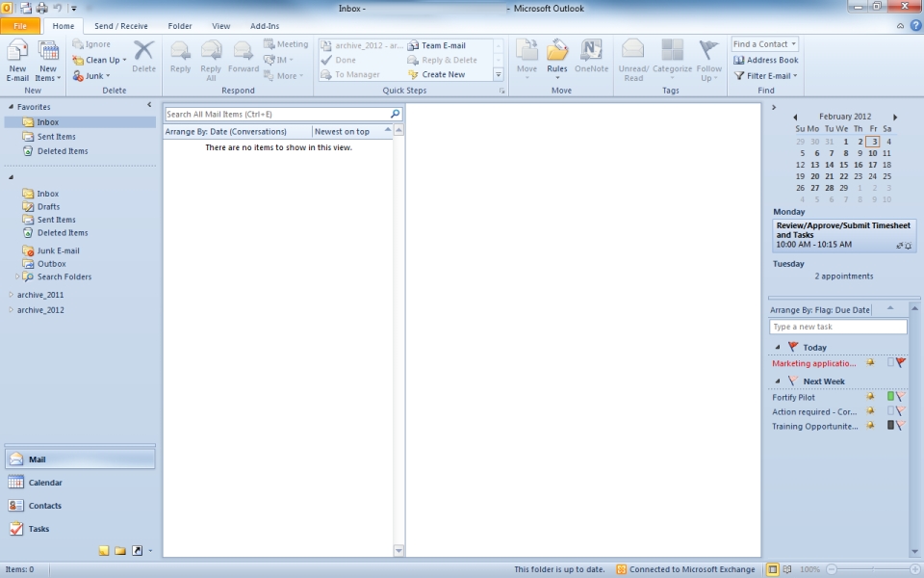Click 2 appointments under Tuesday

tap(844, 276)
